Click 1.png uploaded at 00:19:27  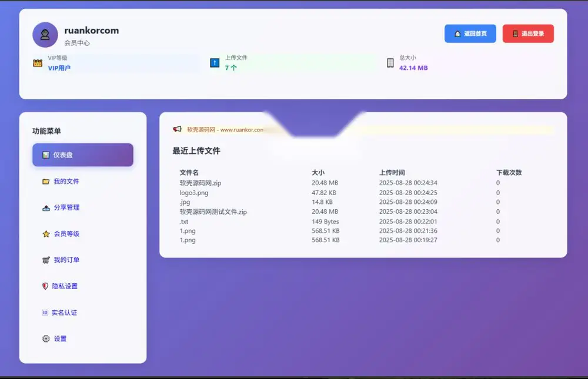tap(188, 240)
